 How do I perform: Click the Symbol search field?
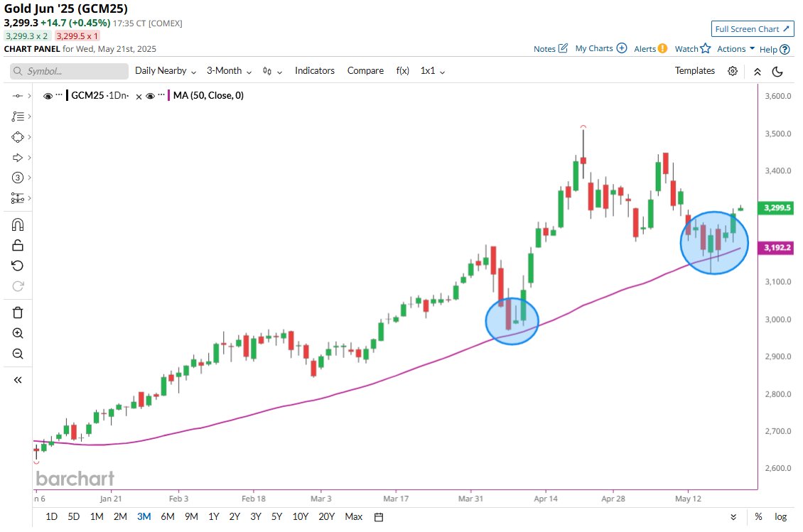coord(69,71)
